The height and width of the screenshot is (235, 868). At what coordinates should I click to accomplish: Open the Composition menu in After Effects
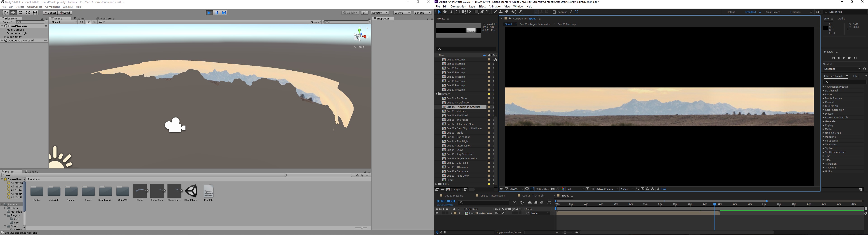pyautogui.click(x=458, y=7)
